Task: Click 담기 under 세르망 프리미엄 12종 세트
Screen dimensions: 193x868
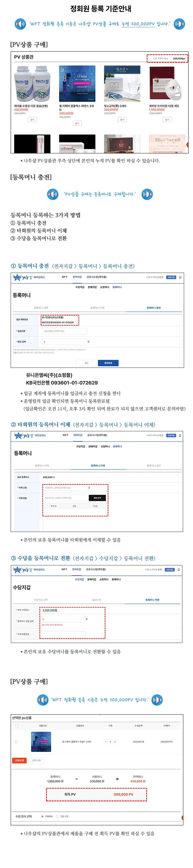Action: pyautogui.click(x=167, y=120)
